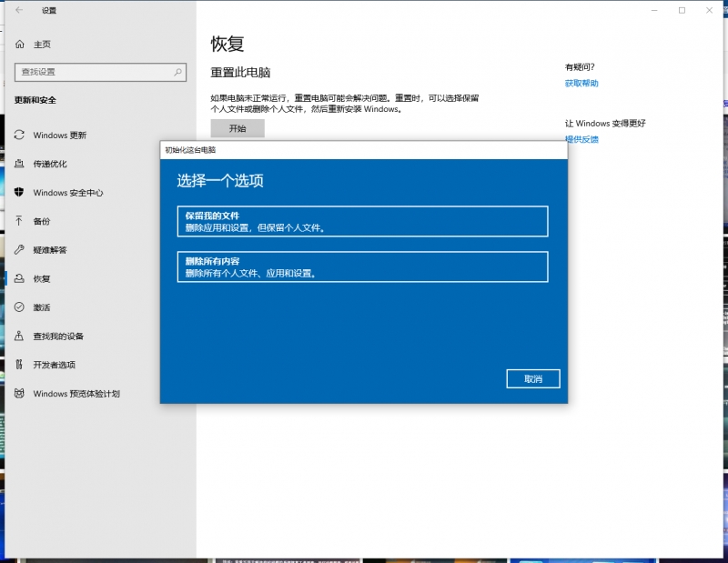The image size is (728, 563).
Task: Go to Windows 安全中心 section
Action: (68, 193)
